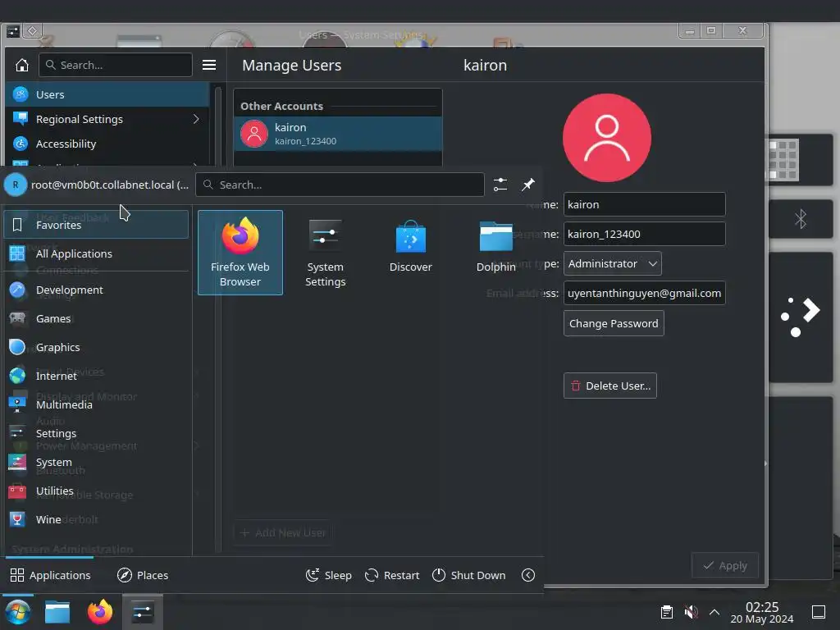Click the Restart button
Image resolution: width=840 pixels, height=630 pixels.
coord(392,575)
